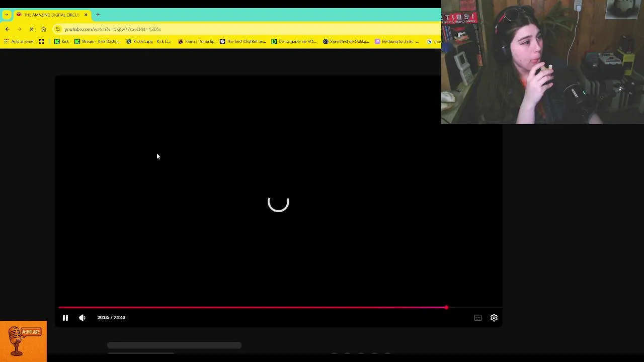Click the webcam overlay feed
Viewport: 644px width, 362px height.
pos(542,62)
